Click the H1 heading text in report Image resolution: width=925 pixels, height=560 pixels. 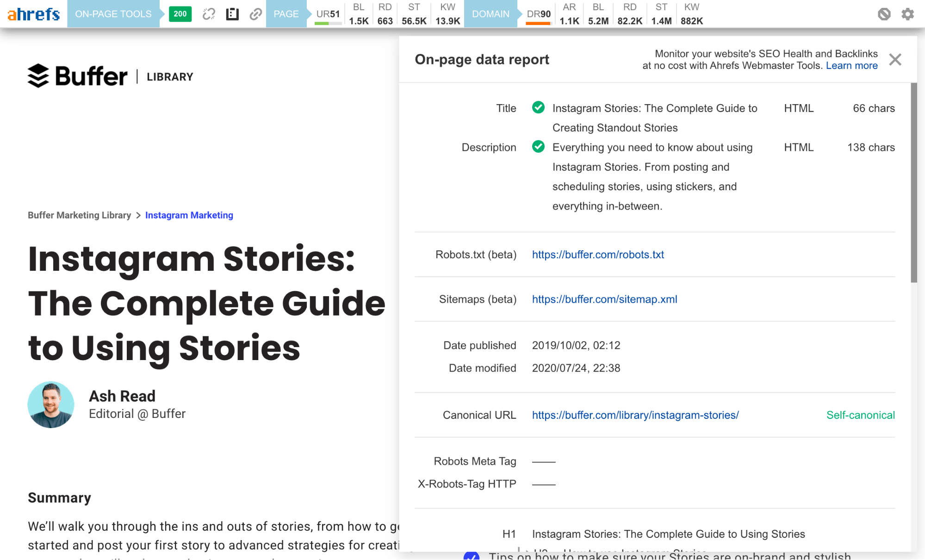[668, 534]
